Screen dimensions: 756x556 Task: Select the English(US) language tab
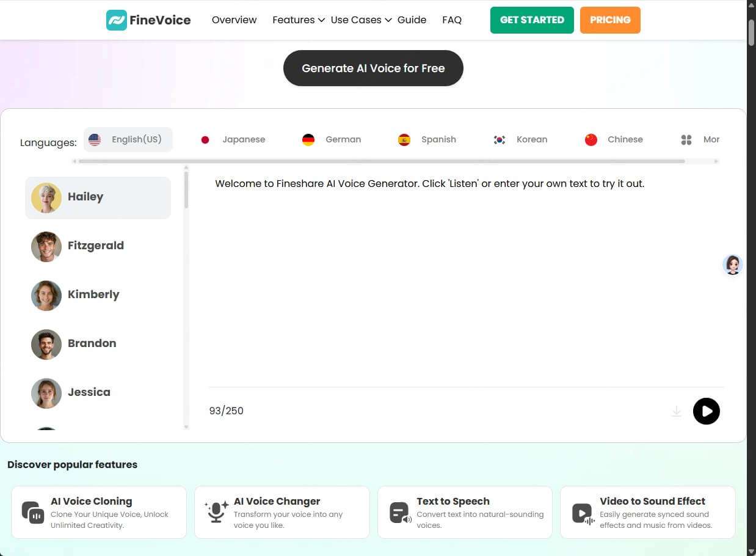pos(128,139)
